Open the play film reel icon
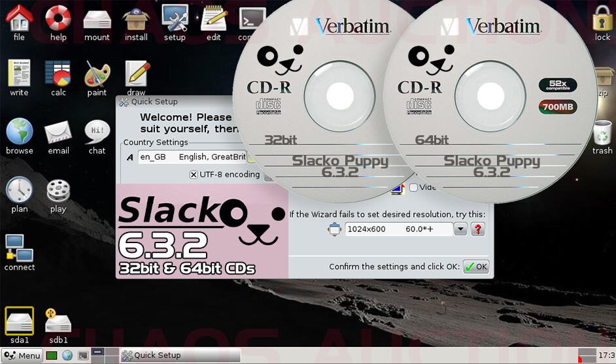This screenshot has width=616, height=364. point(58,190)
